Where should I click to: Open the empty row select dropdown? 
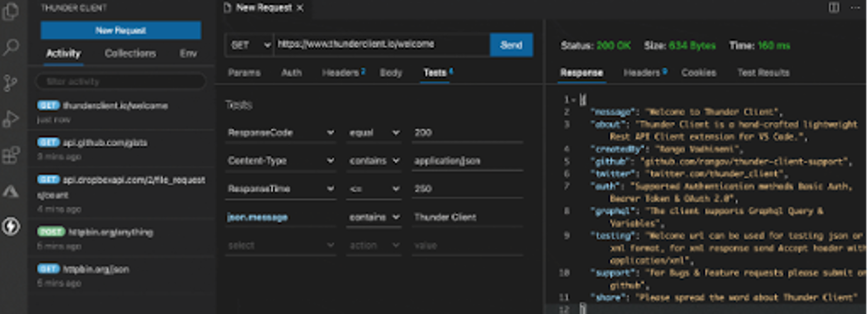(280, 245)
